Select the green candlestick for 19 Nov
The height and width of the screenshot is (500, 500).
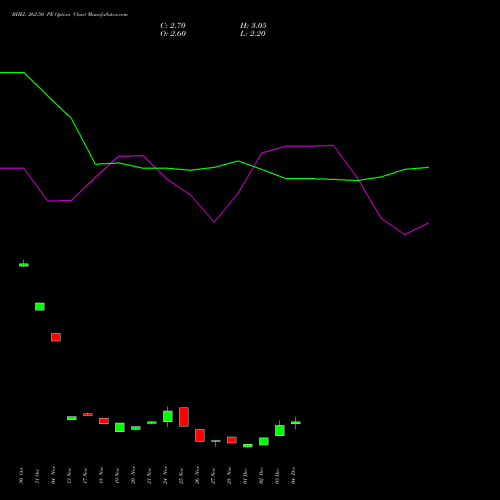[x=120, y=427]
